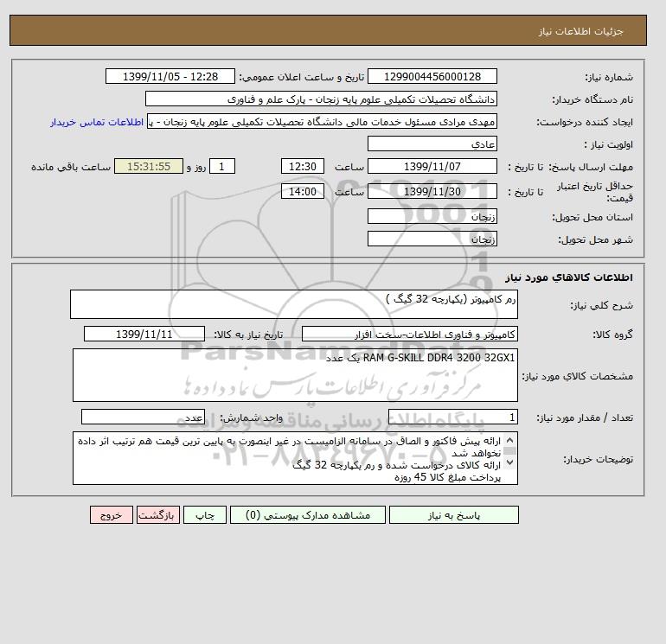Click request creator field مهدی مرادی
The height and width of the screenshot is (644, 666).
click(x=322, y=121)
